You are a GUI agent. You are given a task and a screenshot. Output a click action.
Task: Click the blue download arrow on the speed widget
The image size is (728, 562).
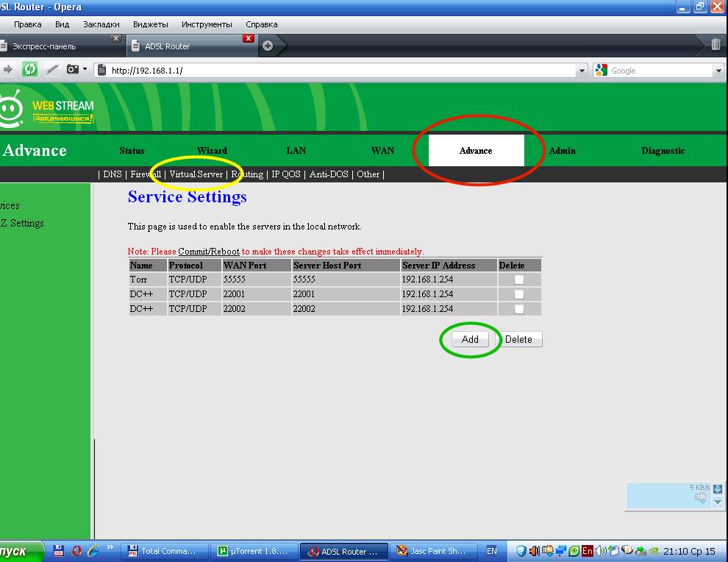718,489
